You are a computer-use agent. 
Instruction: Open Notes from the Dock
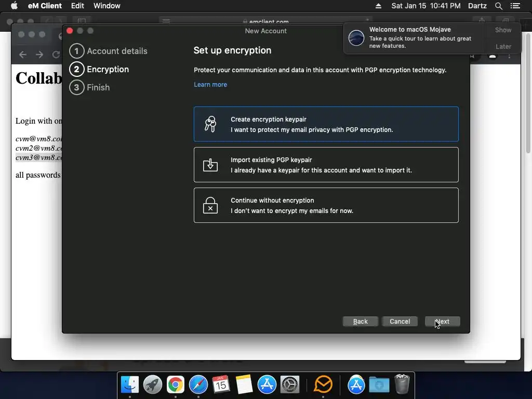coord(244,384)
